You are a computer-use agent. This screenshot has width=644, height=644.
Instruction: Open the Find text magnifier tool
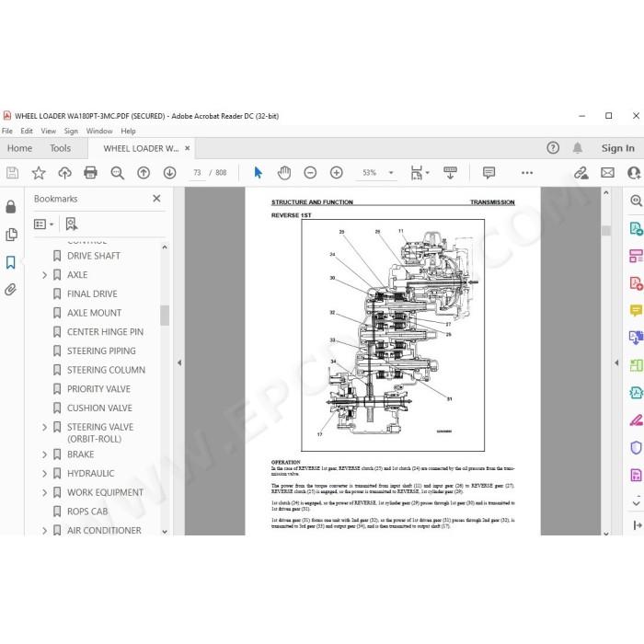click(x=117, y=173)
